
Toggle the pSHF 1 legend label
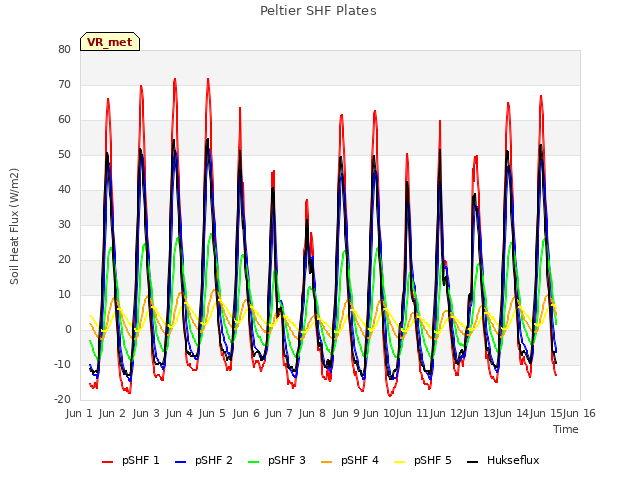tap(141, 460)
